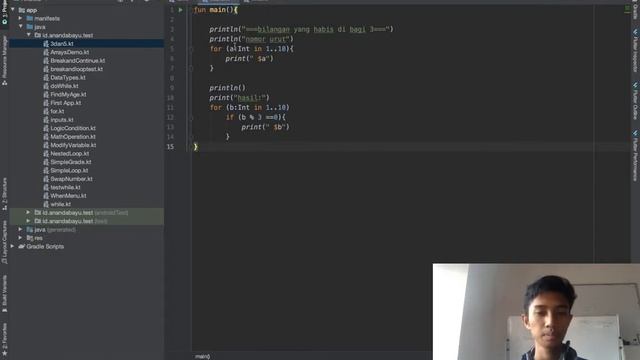
Task: Click the print(" $b") statement
Action: pyautogui.click(x=265, y=127)
